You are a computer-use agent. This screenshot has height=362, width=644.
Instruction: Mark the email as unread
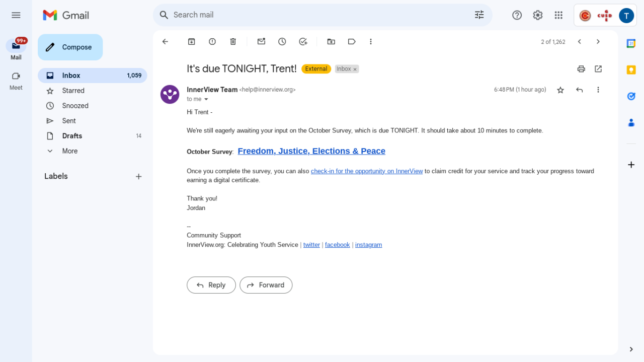coord(261,42)
